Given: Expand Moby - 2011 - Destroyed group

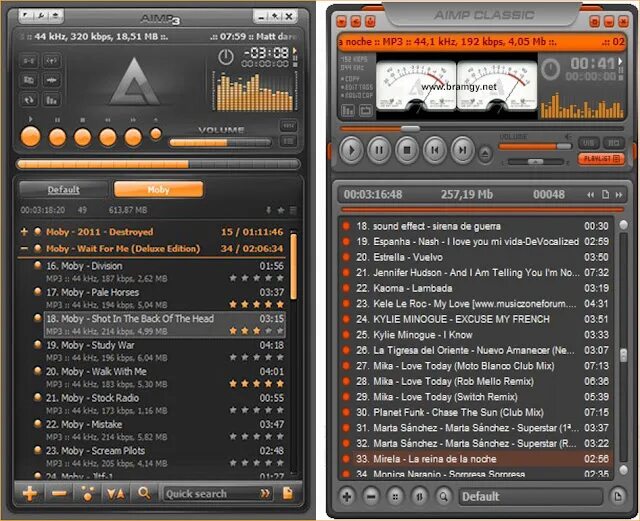Looking at the screenshot, I should click(x=24, y=232).
